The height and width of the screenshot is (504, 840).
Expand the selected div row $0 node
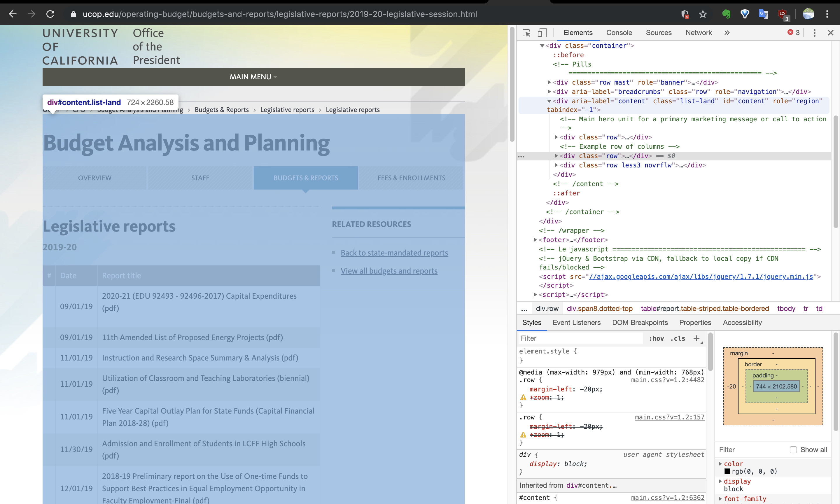pos(556,155)
